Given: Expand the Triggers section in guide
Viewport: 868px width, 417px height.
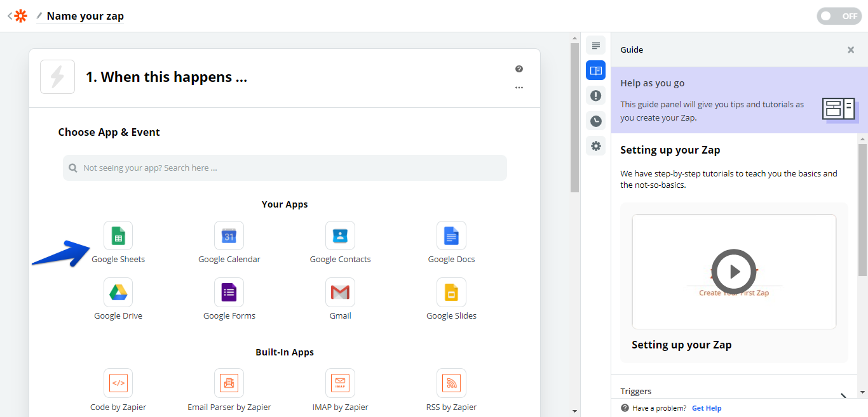Looking at the screenshot, I should coord(843,395).
